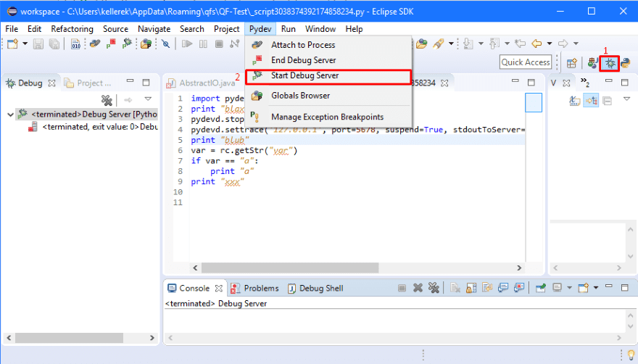Open the Navigate menu
Viewport: 638px width, 364px height.
154,29
